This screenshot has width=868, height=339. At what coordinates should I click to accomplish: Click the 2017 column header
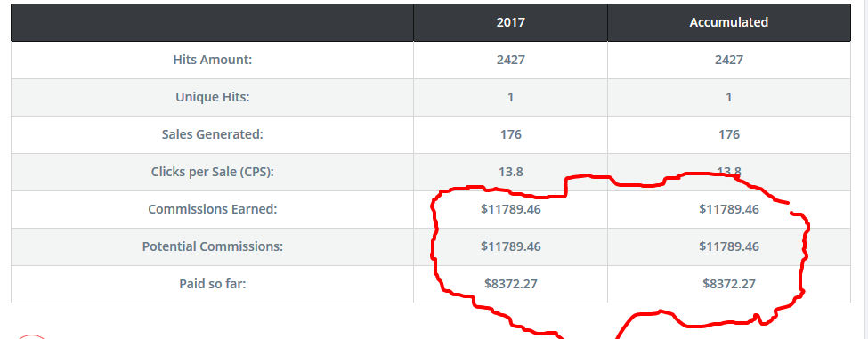pos(510,22)
